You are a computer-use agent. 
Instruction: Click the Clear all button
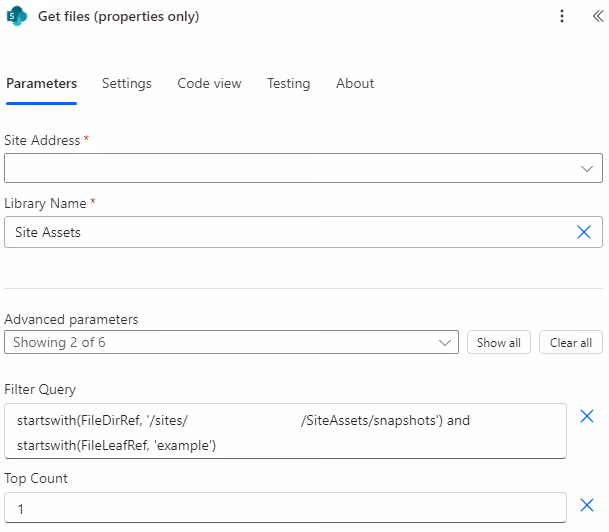click(571, 342)
